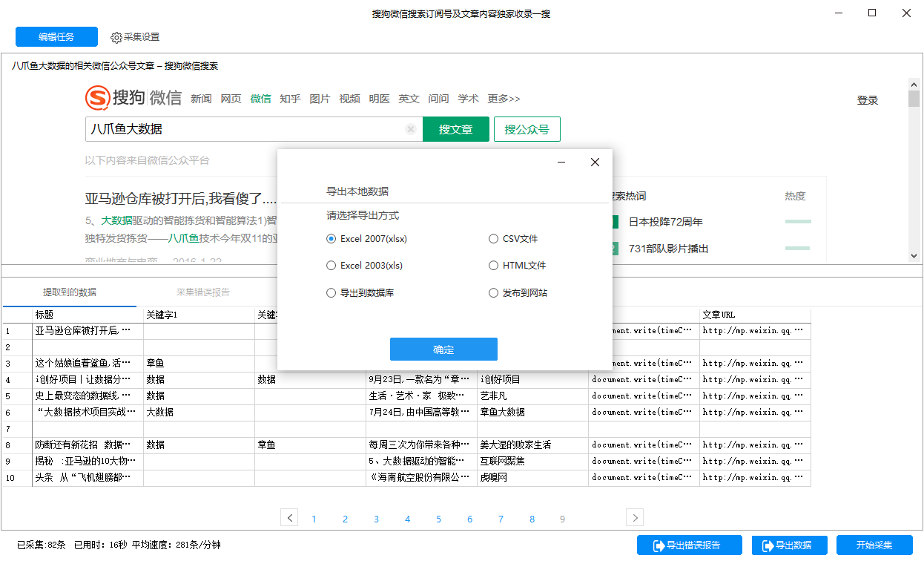This screenshot has height=561, width=924.
Task: Choose CSV文件 export format
Action: pyautogui.click(x=494, y=239)
